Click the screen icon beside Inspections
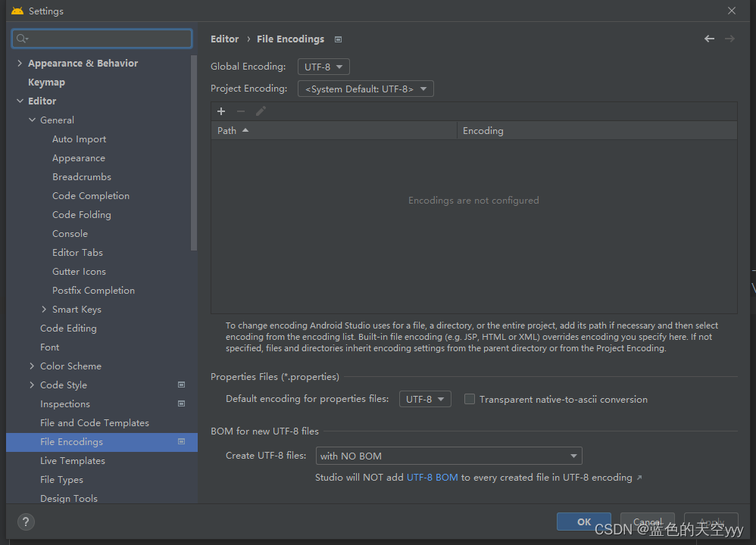 tap(181, 403)
